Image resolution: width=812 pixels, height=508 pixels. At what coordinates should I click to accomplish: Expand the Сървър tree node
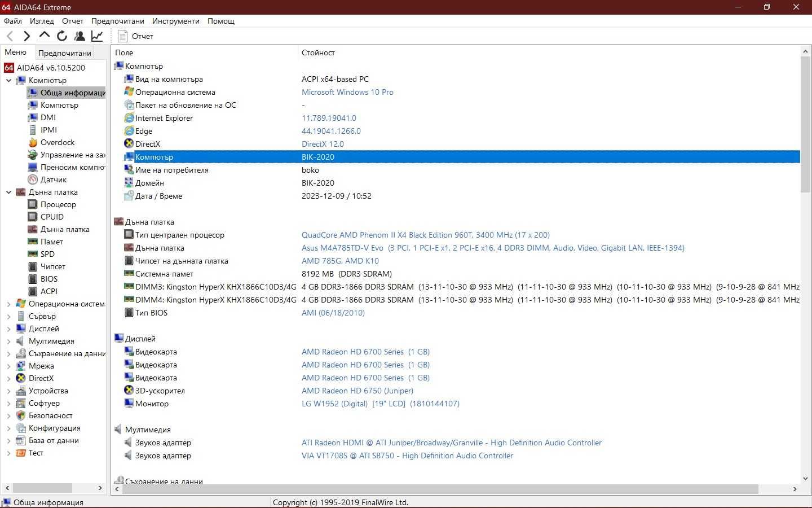8,316
